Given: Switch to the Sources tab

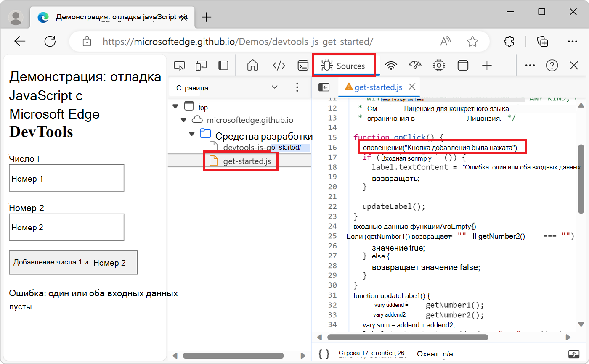Looking at the screenshot, I should click(345, 65).
